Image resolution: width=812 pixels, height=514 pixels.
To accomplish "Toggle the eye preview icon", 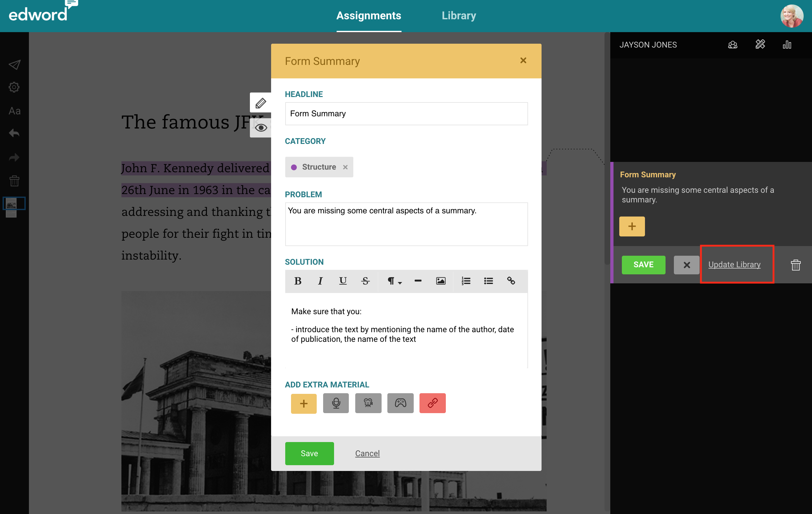I will (x=261, y=128).
